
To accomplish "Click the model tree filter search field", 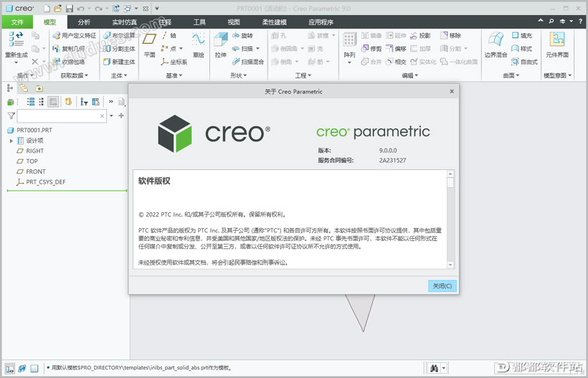I will coord(62,116).
